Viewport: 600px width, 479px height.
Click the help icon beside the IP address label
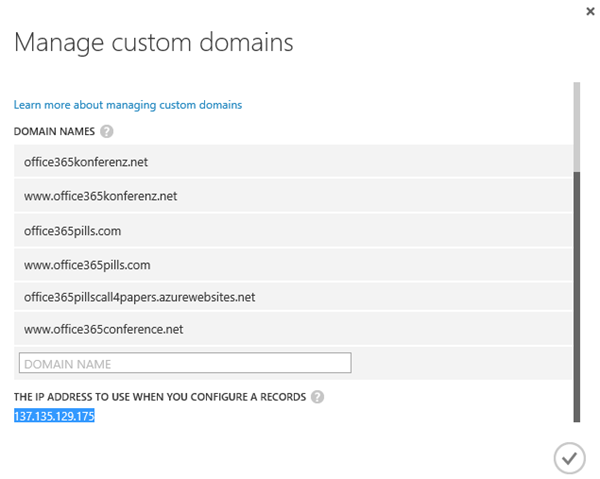pyautogui.click(x=317, y=397)
